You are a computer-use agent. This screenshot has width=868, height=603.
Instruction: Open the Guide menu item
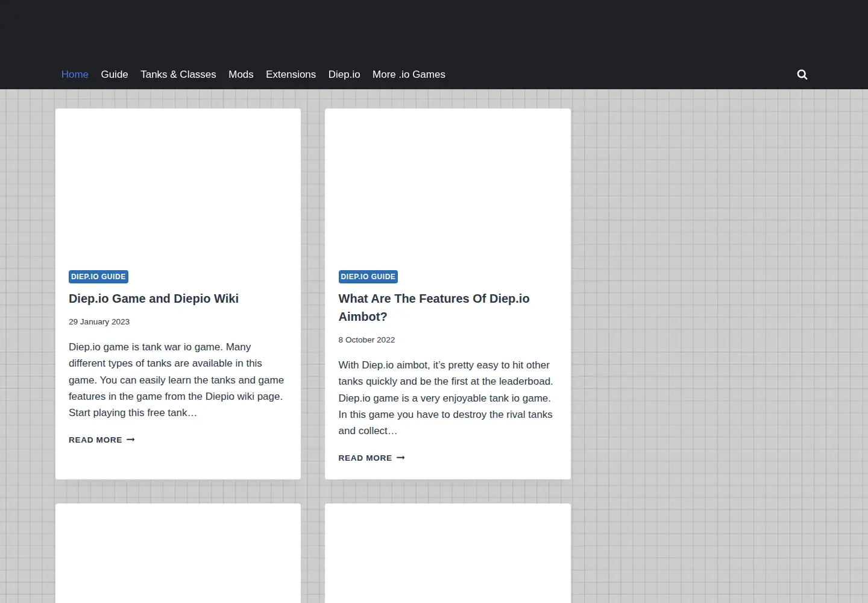[x=115, y=75]
